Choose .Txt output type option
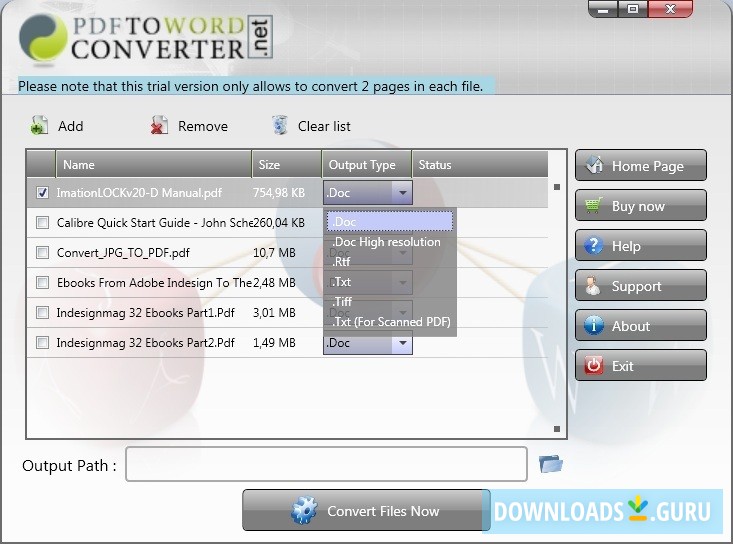The image size is (733, 544). click(x=390, y=282)
